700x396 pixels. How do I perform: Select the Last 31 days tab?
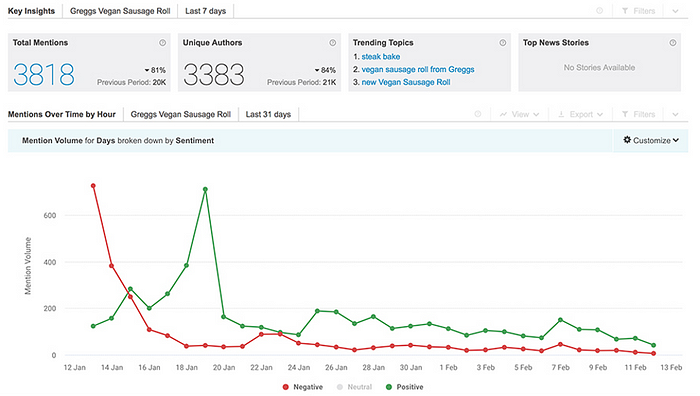point(268,114)
